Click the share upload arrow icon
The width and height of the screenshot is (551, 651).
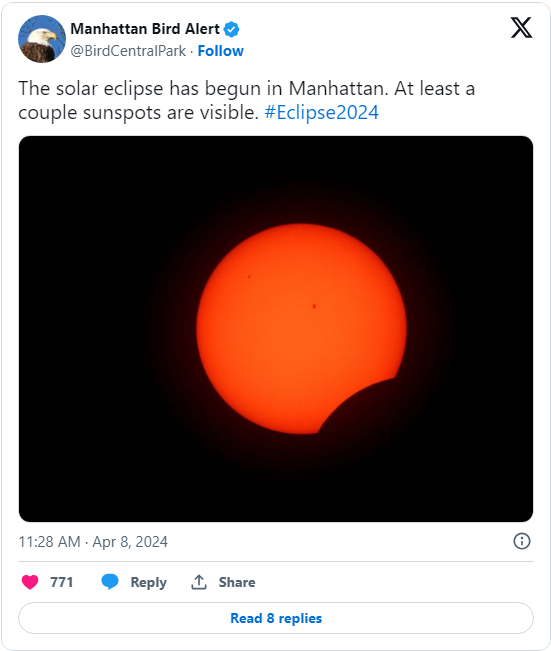(x=199, y=582)
